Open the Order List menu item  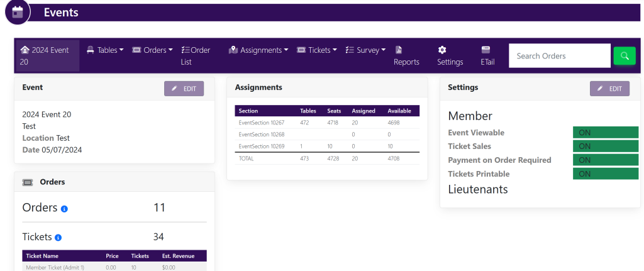coord(196,55)
